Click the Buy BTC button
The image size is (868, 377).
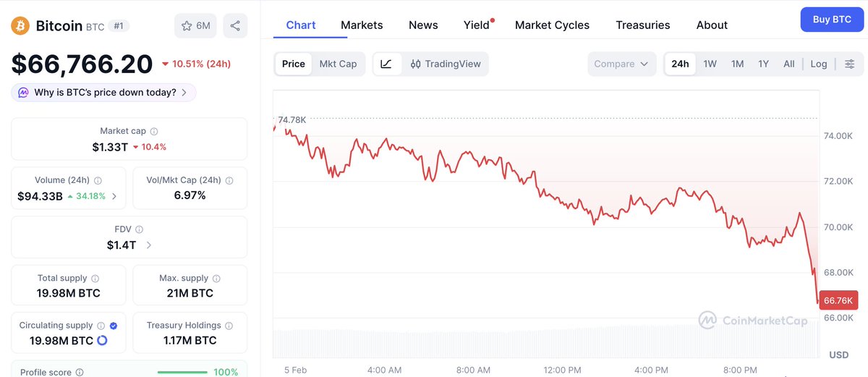[x=832, y=20]
